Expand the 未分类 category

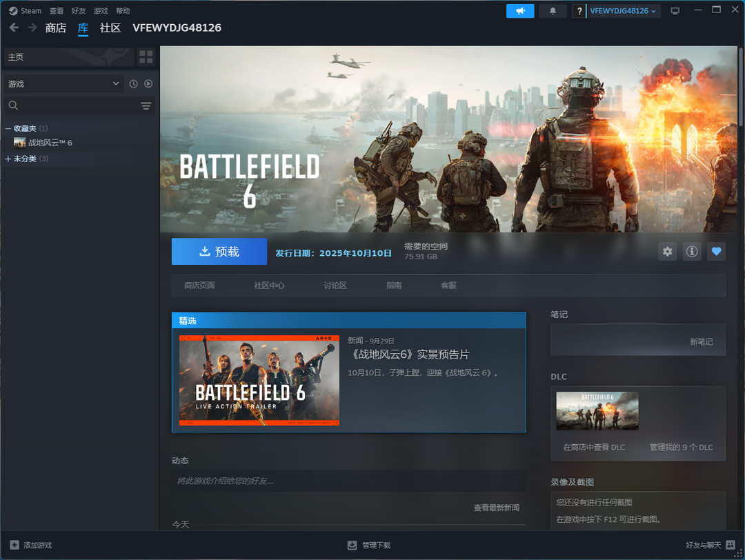tap(8, 159)
